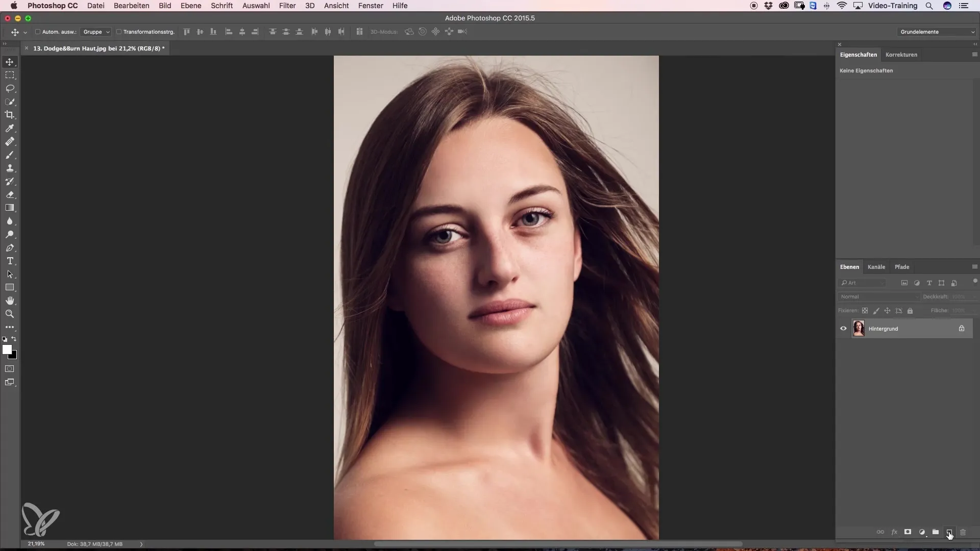Add a layer mask icon

(908, 532)
